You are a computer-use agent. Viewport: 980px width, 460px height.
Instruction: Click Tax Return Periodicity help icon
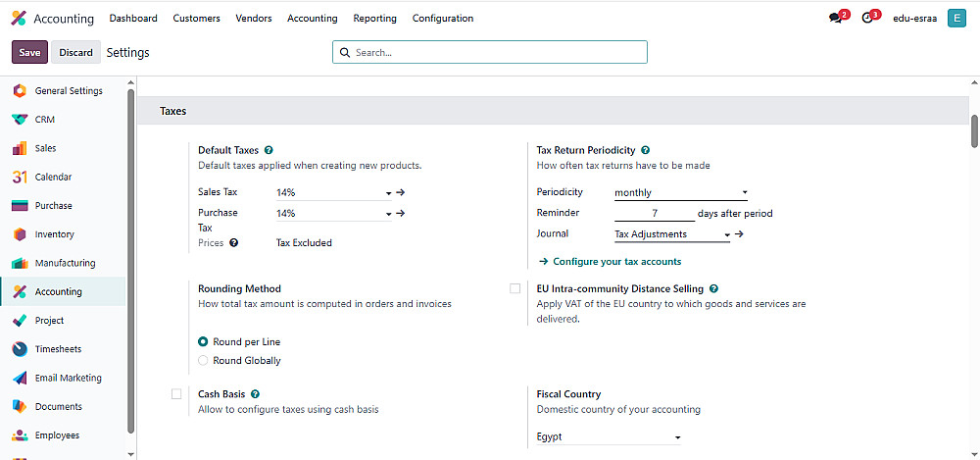645,150
